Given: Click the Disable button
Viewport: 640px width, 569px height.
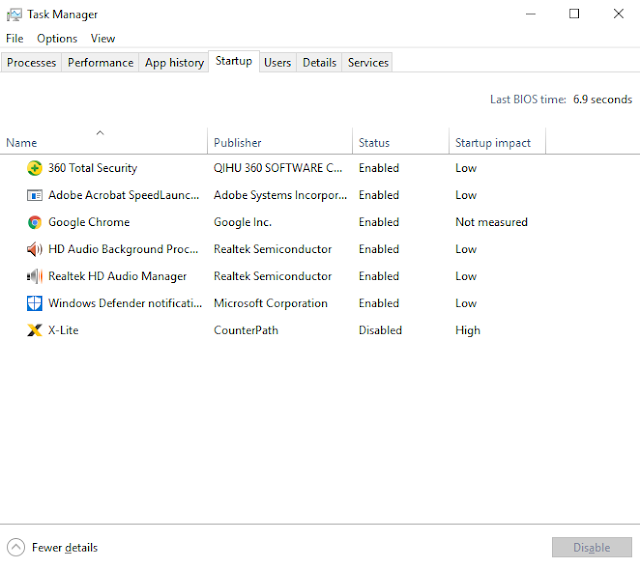Looking at the screenshot, I should point(592,547).
